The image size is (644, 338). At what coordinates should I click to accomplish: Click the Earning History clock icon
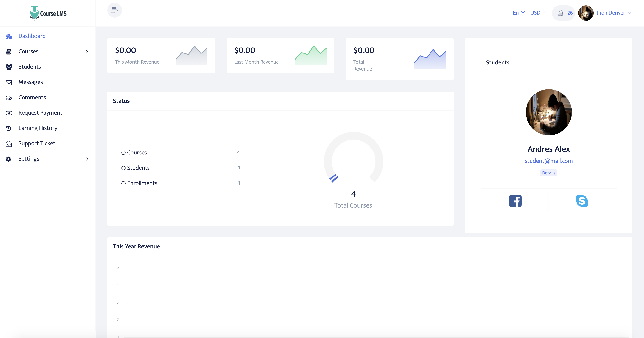[x=8, y=128]
